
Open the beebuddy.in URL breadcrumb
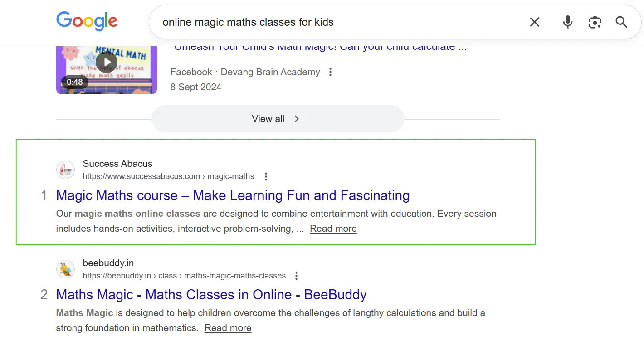pyautogui.click(x=184, y=276)
